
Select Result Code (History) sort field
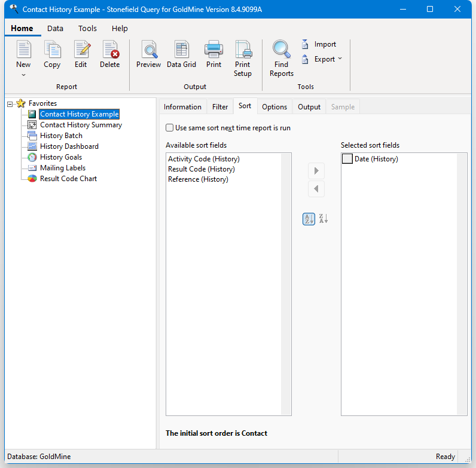pyautogui.click(x=202, y=169)
